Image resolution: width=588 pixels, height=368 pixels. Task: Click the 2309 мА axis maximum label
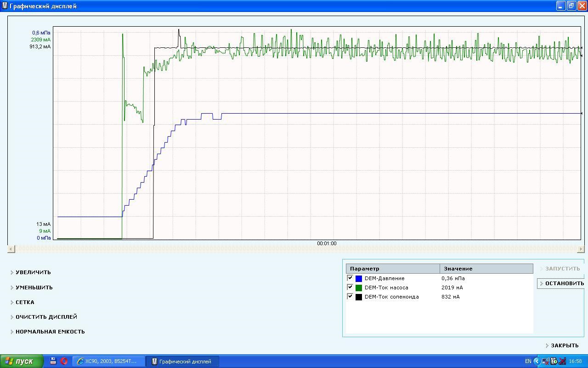[41, 40]
